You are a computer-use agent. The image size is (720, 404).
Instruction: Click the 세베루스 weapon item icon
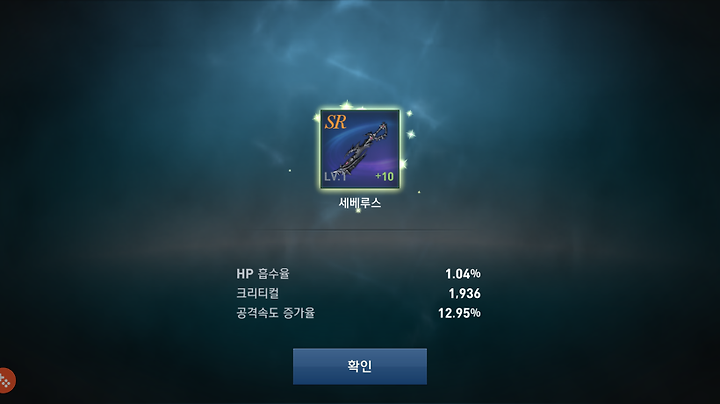(360, 149)
